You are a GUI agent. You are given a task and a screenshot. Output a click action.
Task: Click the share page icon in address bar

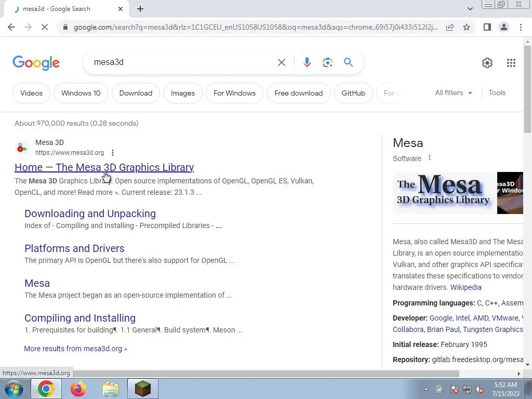point(450,27)
